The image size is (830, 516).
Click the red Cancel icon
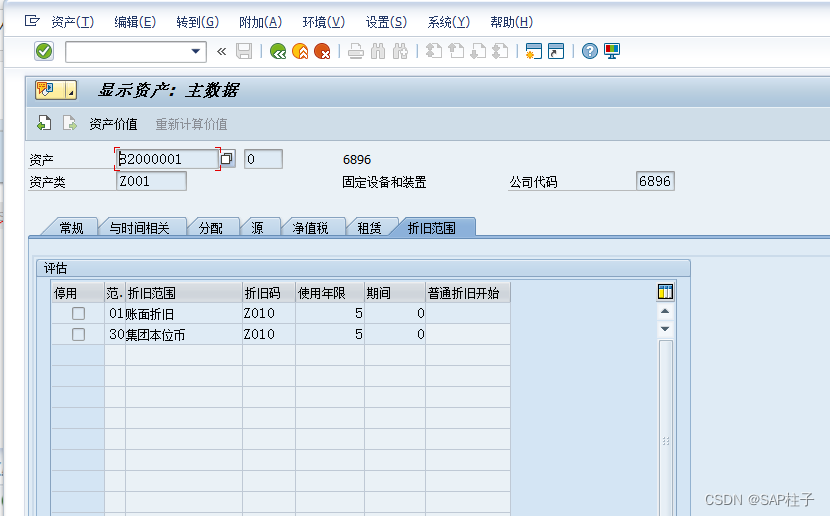coord(322,51)
